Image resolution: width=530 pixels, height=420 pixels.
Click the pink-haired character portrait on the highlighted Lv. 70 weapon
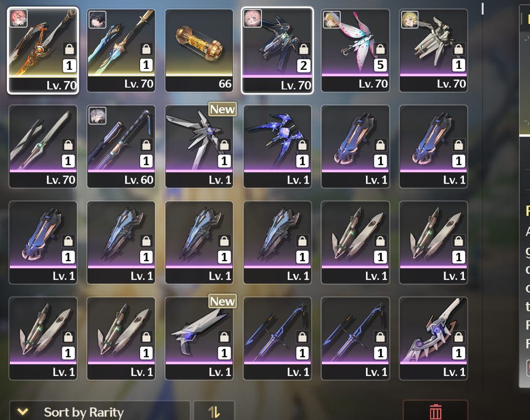point(253,18)
